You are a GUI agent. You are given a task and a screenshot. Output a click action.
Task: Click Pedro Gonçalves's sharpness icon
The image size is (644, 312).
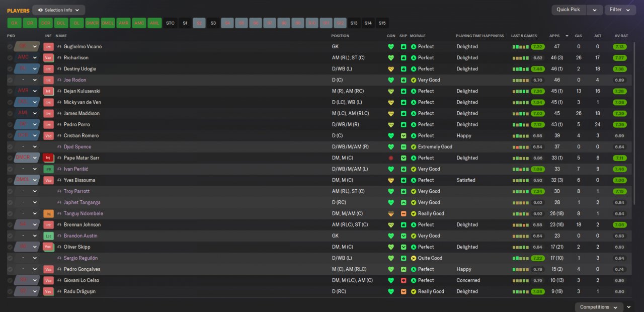(x=404, y=269)
